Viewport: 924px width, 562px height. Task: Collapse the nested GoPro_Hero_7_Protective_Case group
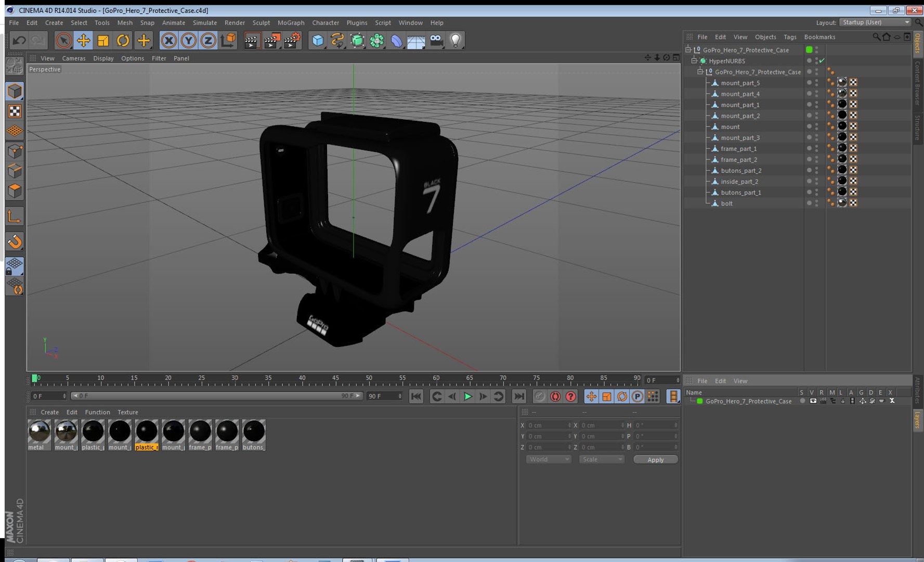700,72
